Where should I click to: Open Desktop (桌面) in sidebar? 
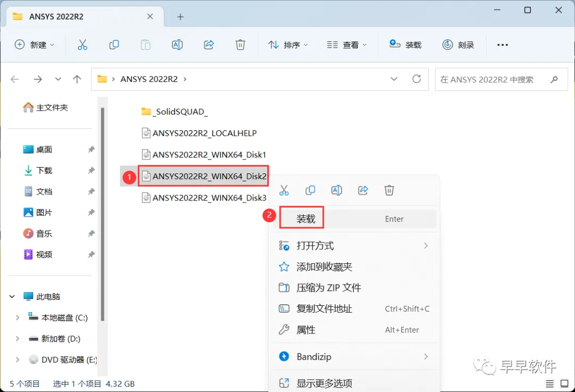37,149
